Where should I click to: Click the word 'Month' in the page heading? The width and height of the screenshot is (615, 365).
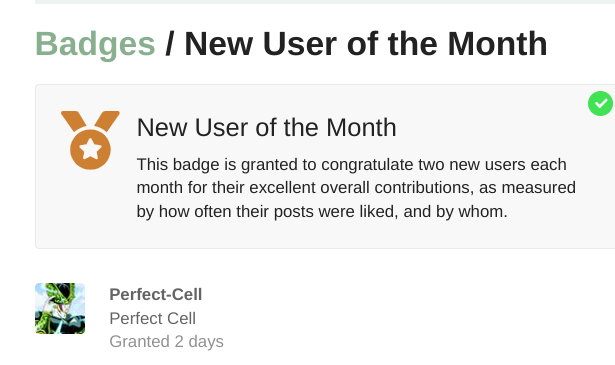coord(497,44)
